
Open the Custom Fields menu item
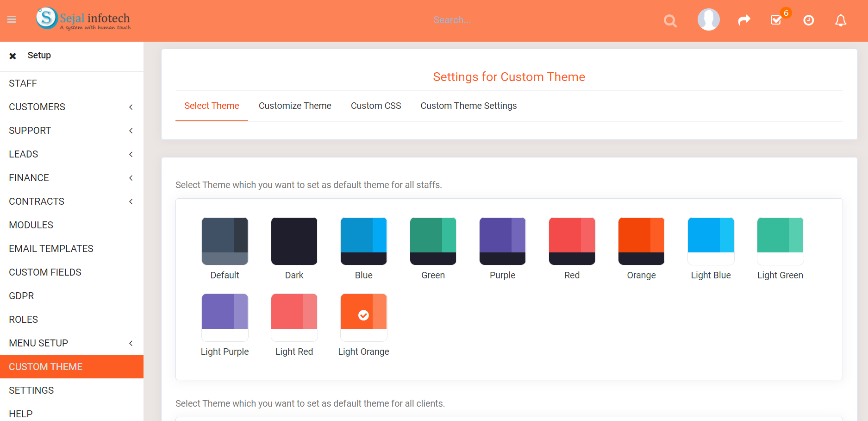pyautogui.click(x=72, y=272)
